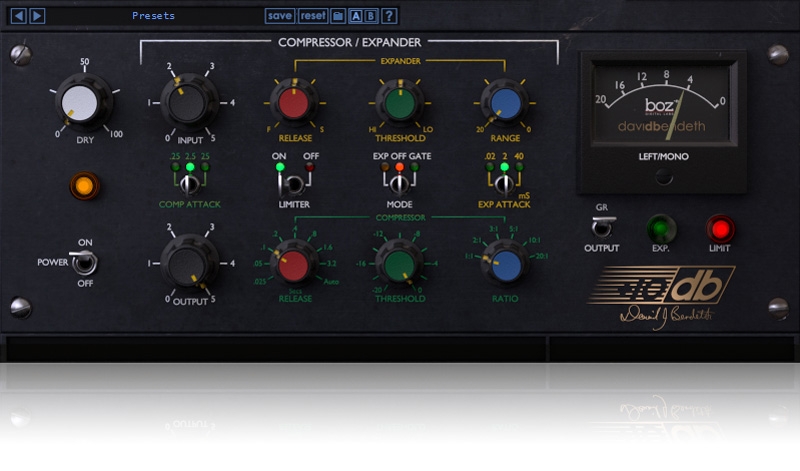800x471 pixels.
Task: Flip the LIMITER on/off switch
Action: (294, 183)
